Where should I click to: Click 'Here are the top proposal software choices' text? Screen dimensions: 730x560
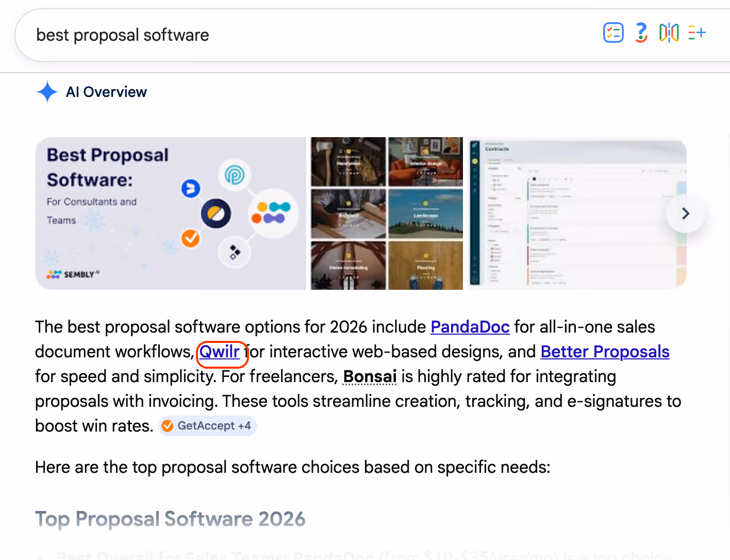click(293, 467)
